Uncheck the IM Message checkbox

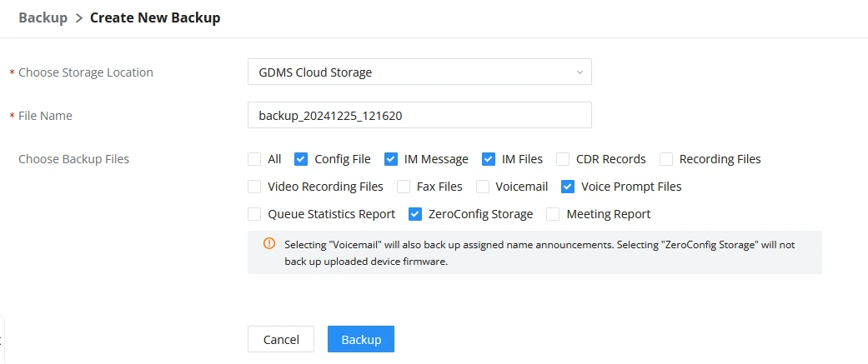tap(391, 159)
